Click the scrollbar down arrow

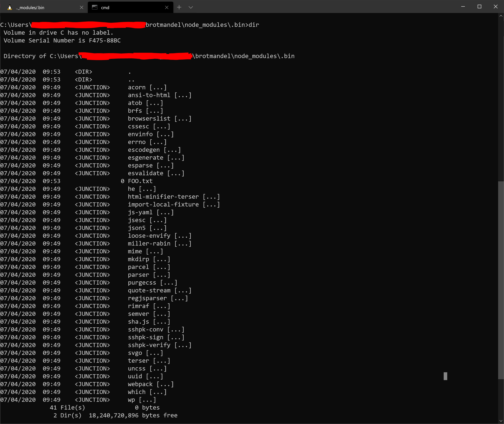tap(501, 421)
